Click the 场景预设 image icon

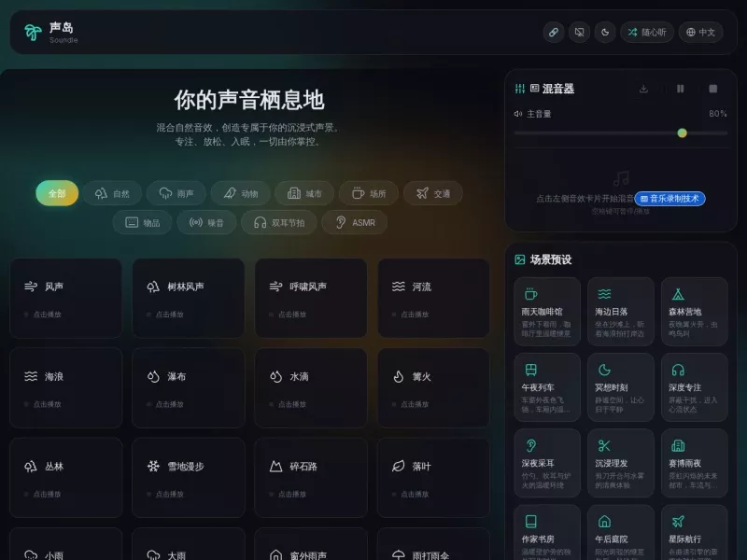pos(520,259)
